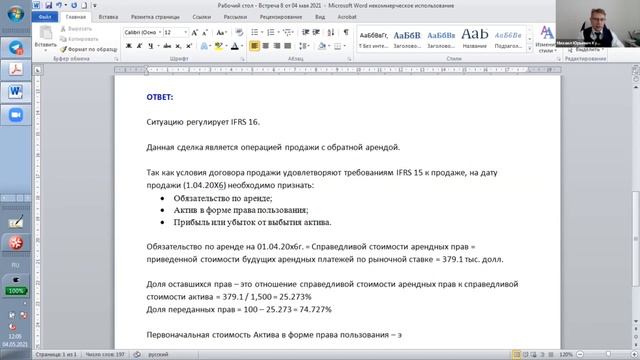Switch to Вставка tab

pos(108,17)
